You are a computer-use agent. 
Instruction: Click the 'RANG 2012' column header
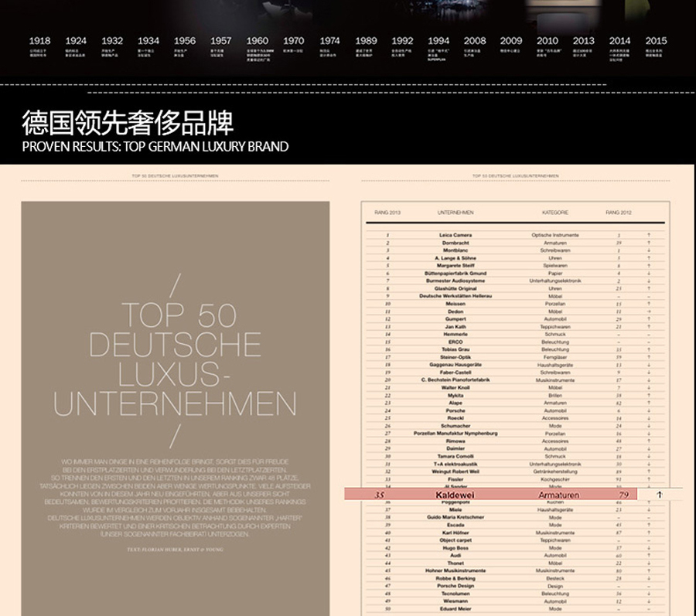[619, 213]
